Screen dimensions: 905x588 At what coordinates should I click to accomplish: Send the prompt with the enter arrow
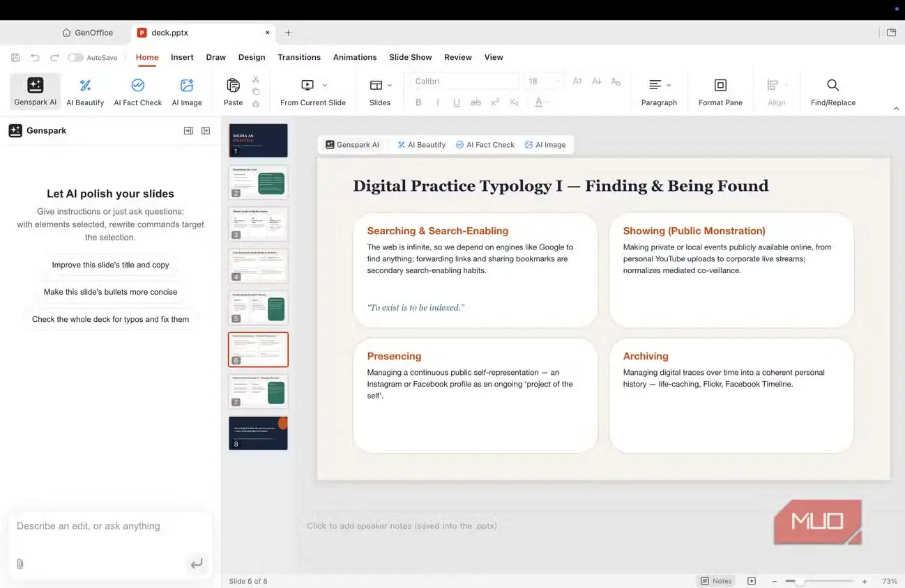[197, 563]
